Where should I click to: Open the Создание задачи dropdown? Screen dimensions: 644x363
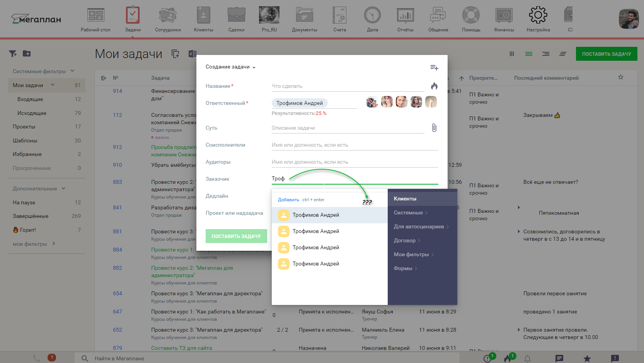click(231, 67)
